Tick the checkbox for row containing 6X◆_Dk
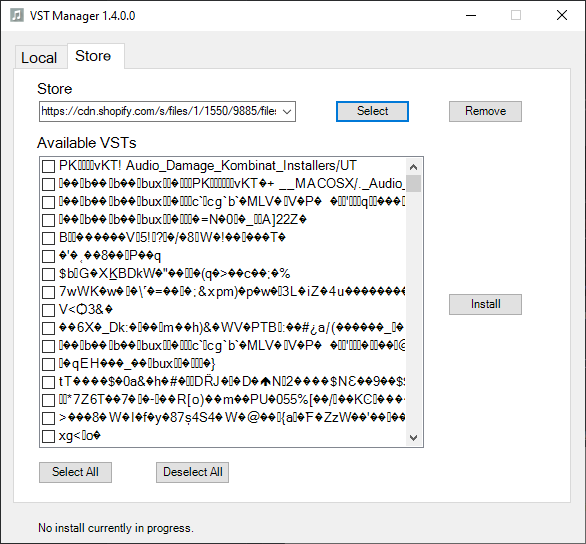Viewport: 586px width, 544px height. [x=48, y=328]
